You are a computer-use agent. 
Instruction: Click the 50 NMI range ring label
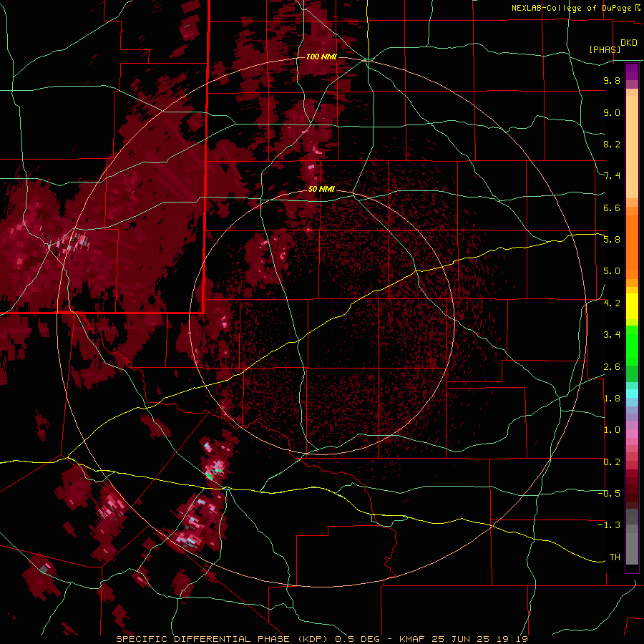(321, 190)
